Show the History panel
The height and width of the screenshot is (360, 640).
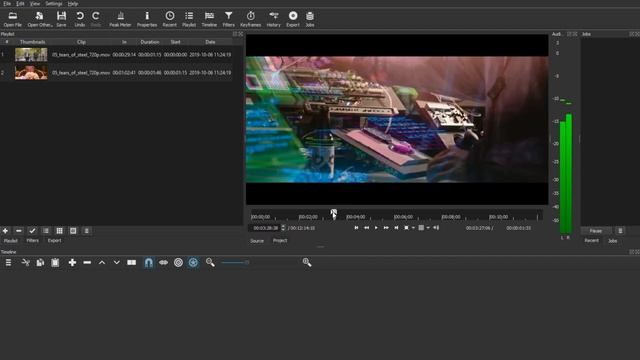coord(273,19)
